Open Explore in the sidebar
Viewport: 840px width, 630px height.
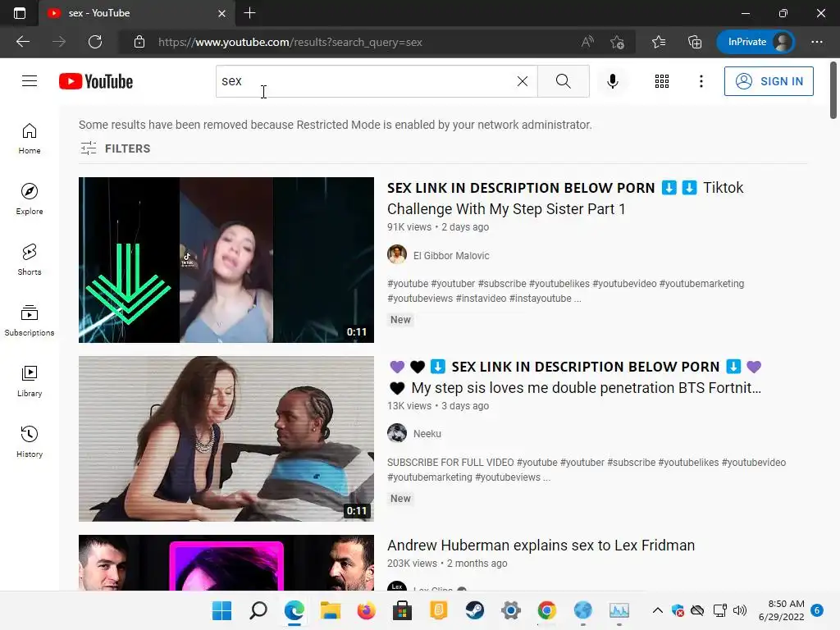[x=30, y=199]
